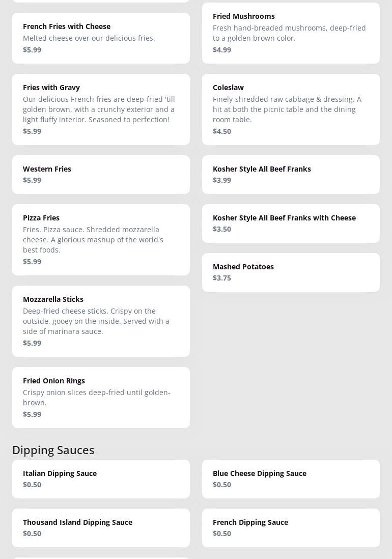Select Fried Onion Rings item
Viewport: 392px width, 559px height.
point(101,398)
